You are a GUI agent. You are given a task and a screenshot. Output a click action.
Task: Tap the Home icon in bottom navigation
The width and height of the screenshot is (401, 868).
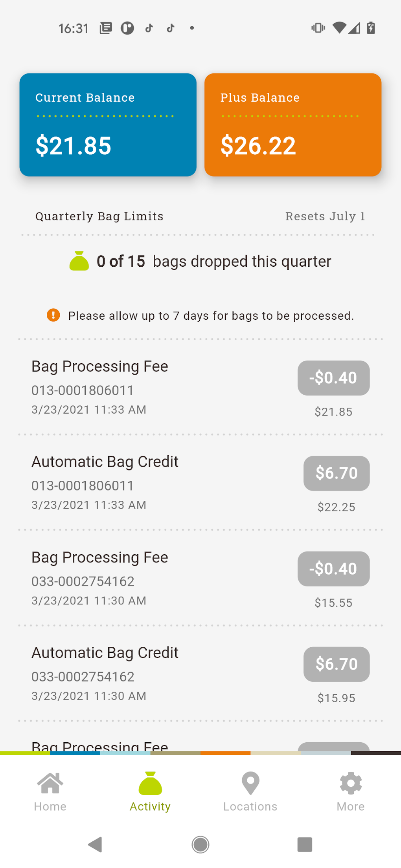(50, 791)
